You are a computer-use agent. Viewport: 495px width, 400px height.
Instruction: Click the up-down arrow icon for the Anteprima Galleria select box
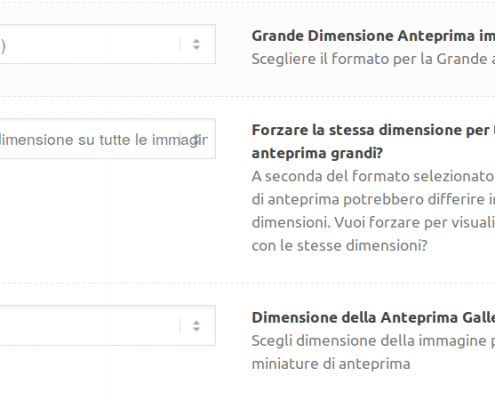196,326
